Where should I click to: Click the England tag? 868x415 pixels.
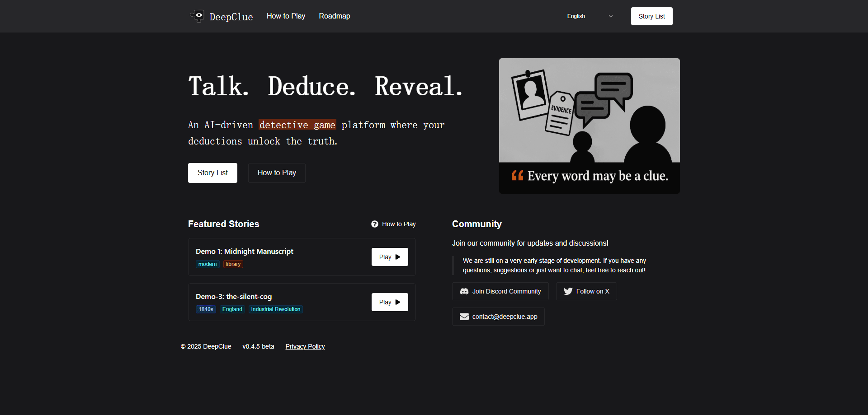[232, 309]
